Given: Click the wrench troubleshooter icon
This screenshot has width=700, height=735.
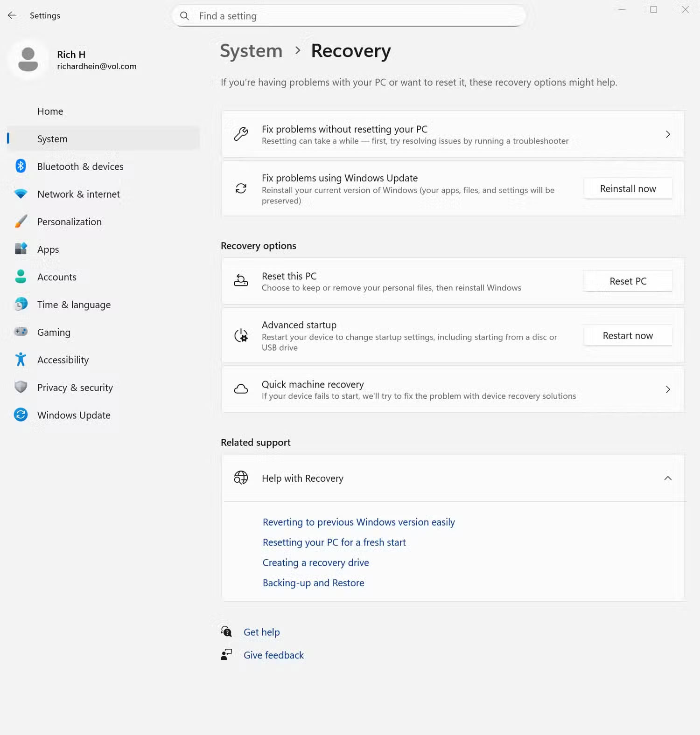Looking at the screenshot, I should (241, 134).
